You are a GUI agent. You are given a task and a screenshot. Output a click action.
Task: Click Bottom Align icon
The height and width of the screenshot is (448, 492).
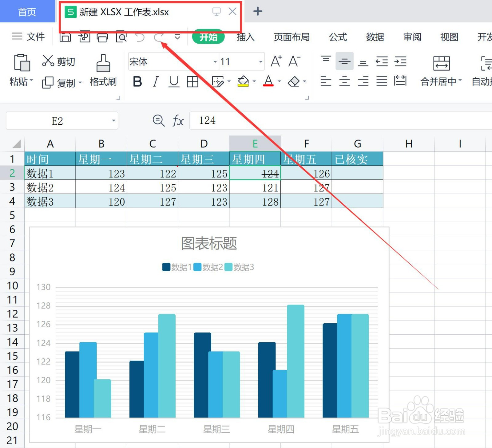[363, 63]
